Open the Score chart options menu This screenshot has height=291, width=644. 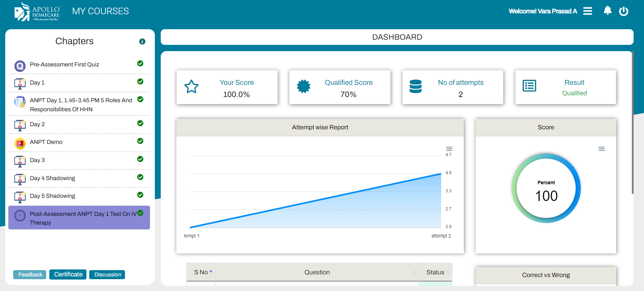(x=601, y=149)
